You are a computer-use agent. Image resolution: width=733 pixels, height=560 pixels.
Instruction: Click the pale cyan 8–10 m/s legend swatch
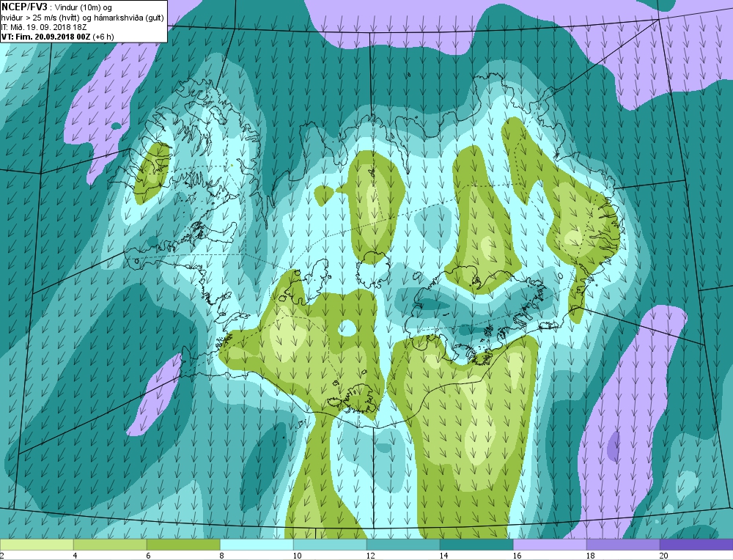click(x=257, y=545)
